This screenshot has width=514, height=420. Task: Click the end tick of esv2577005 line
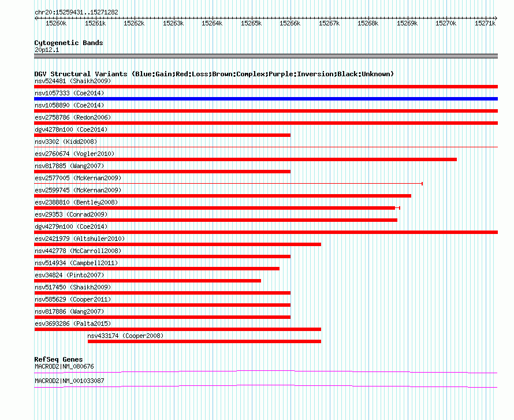click(422, 184)
